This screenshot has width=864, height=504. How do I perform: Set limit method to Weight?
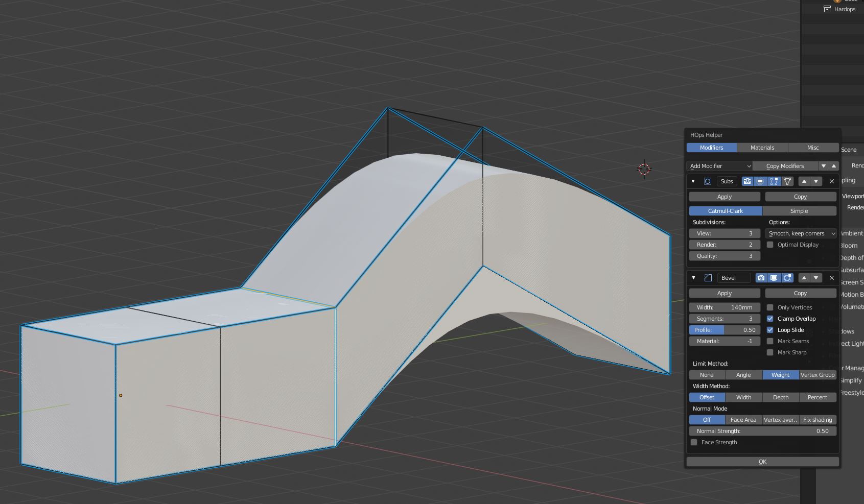[780, 375]
